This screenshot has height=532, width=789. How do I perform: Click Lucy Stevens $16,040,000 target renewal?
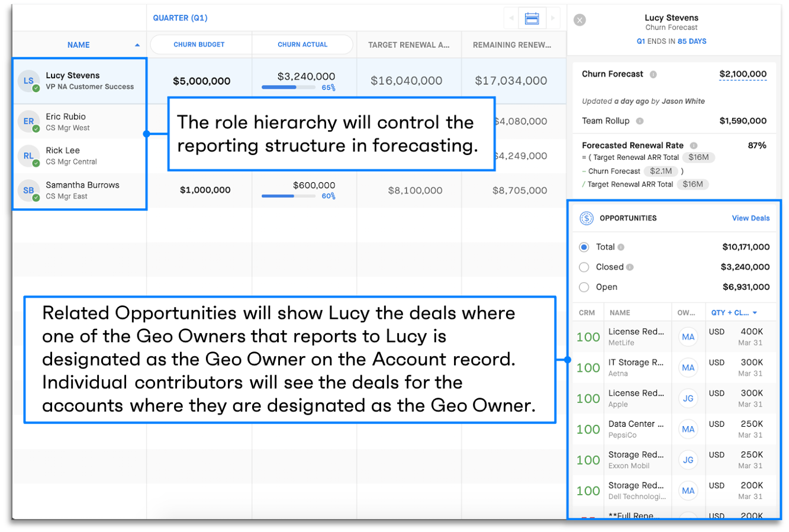(x=407, y=81)
